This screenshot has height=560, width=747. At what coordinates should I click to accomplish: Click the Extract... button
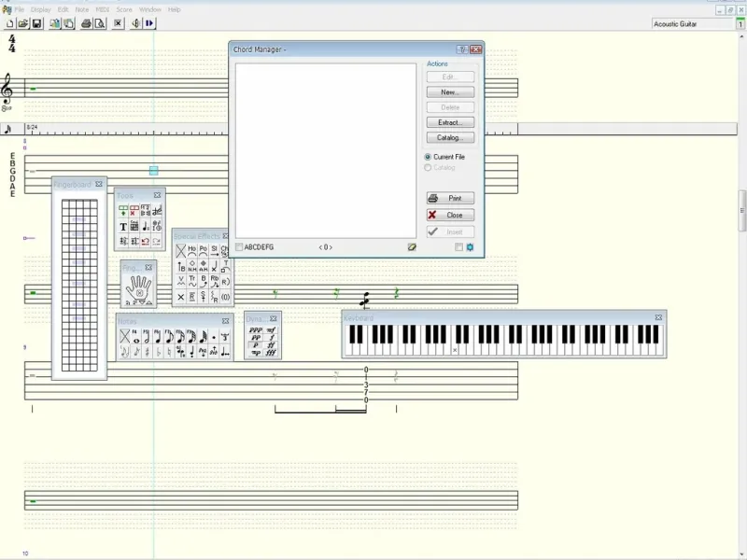tap(450, 123)
